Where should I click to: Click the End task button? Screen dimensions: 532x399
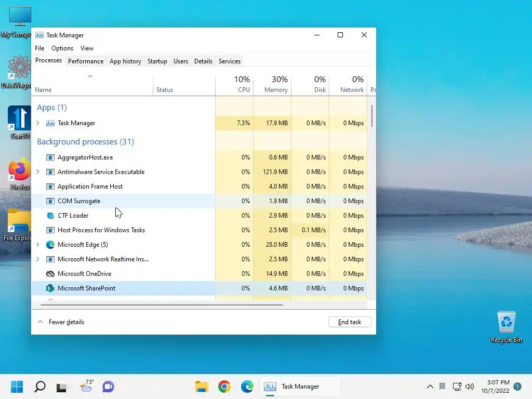click(x=350, y=322)
